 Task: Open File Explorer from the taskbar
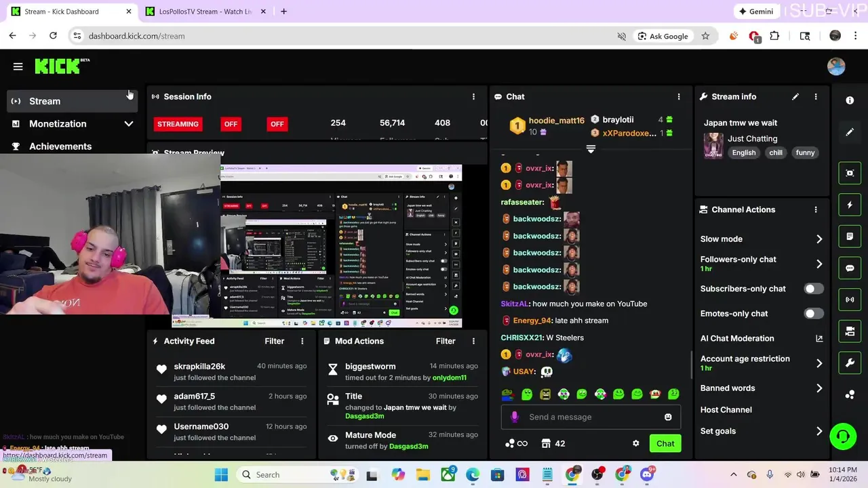point(422,475)
